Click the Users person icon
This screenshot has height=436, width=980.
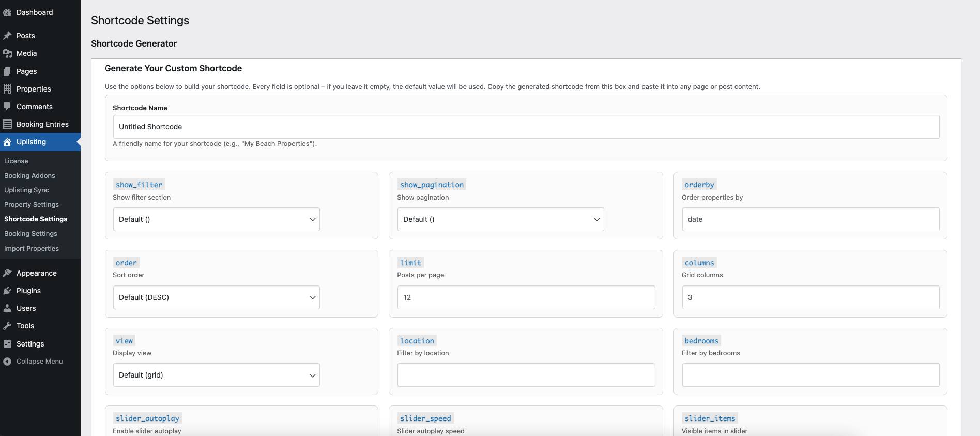pyautogui.click(x=7, y=308)
